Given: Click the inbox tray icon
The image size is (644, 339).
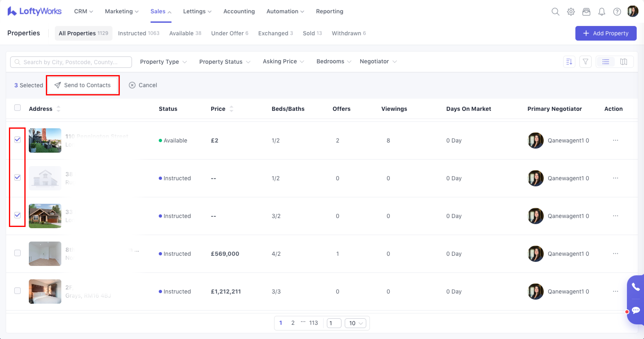Looking at the screenshot, I should point(586,12).
